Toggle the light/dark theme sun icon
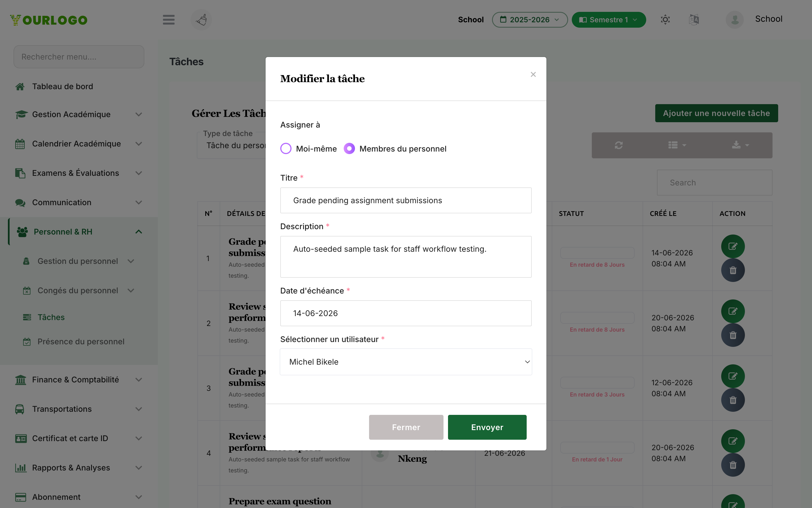812x508 pixels. [665, 19]
